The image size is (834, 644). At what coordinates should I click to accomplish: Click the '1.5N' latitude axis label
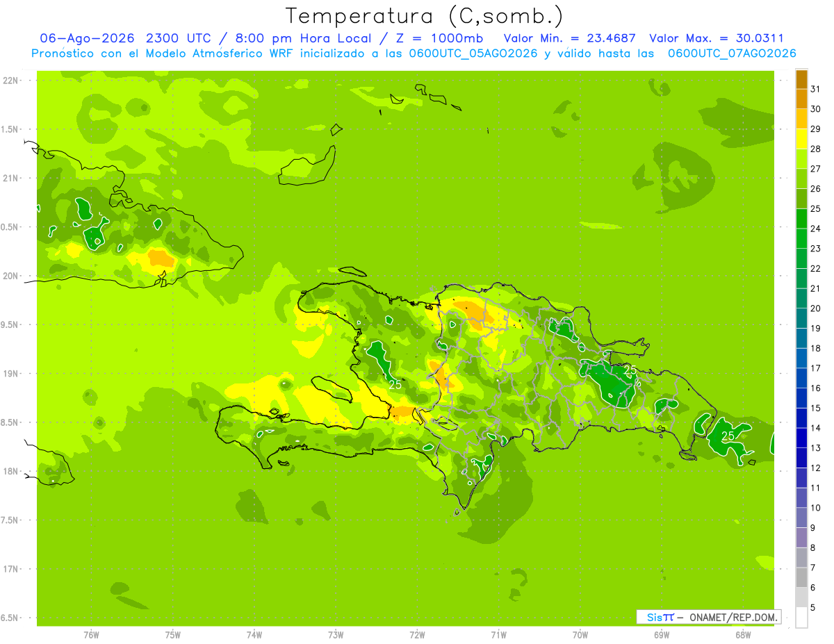click(10, 129)
